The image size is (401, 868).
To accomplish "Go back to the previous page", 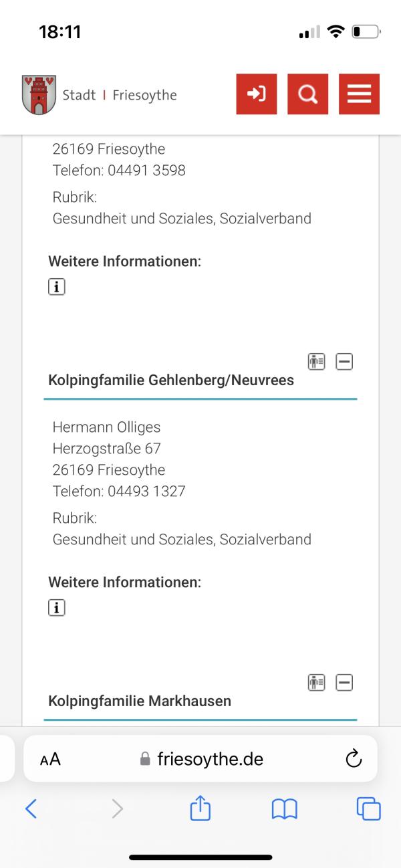I will [31, 809].
